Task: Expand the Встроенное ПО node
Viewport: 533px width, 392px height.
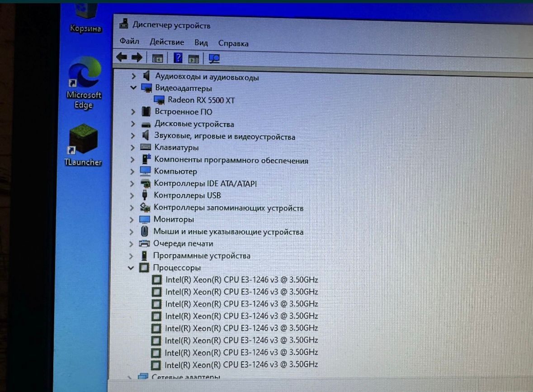Action: (133, 112)
